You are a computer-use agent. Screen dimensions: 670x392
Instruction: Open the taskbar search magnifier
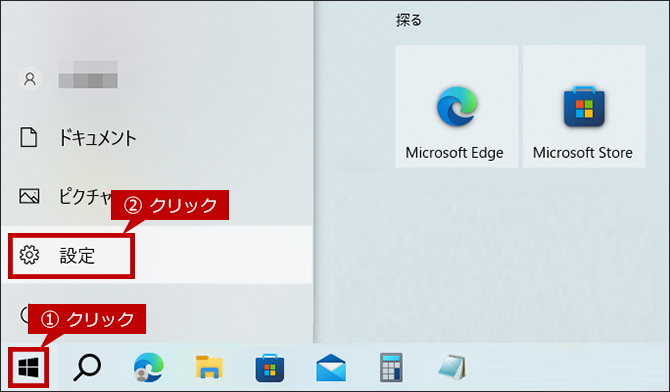coord(87,367)
